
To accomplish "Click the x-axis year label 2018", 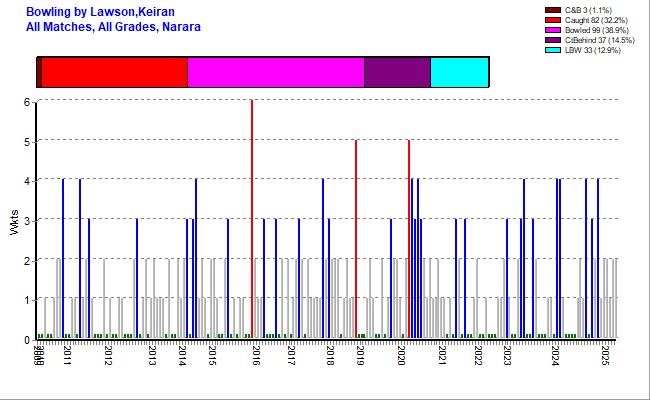I will pos(330,355).
